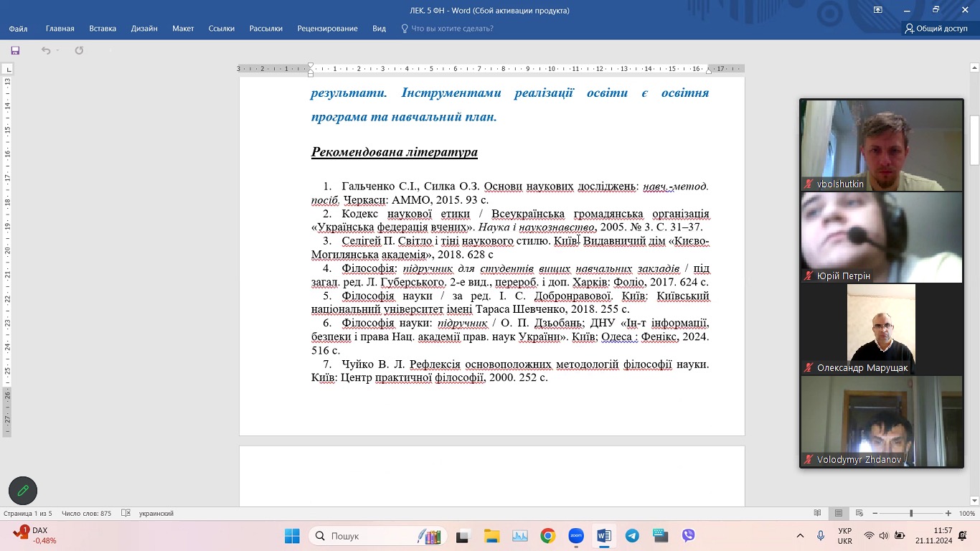Open the spelling check icon in status bar

click(126, 514)
